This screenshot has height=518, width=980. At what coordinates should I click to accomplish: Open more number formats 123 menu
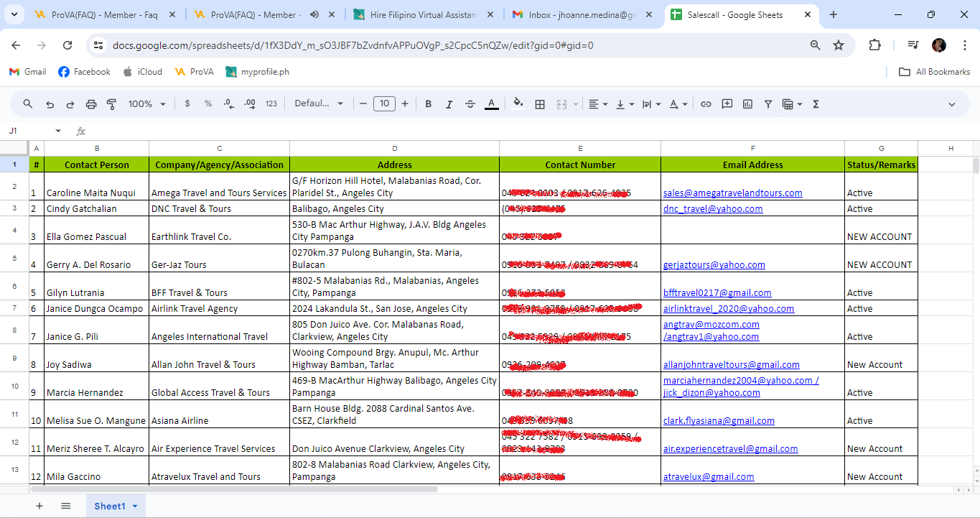pos(271,104)
